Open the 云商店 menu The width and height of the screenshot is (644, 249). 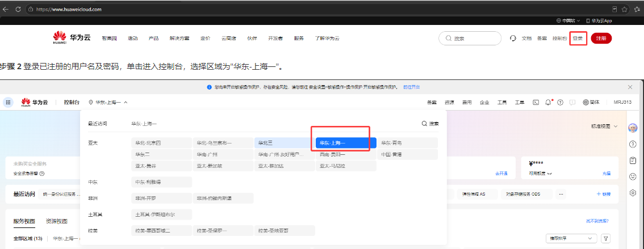229,38
